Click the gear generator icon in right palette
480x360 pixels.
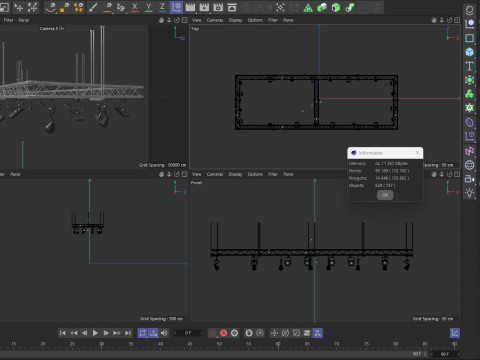point(469,108)
